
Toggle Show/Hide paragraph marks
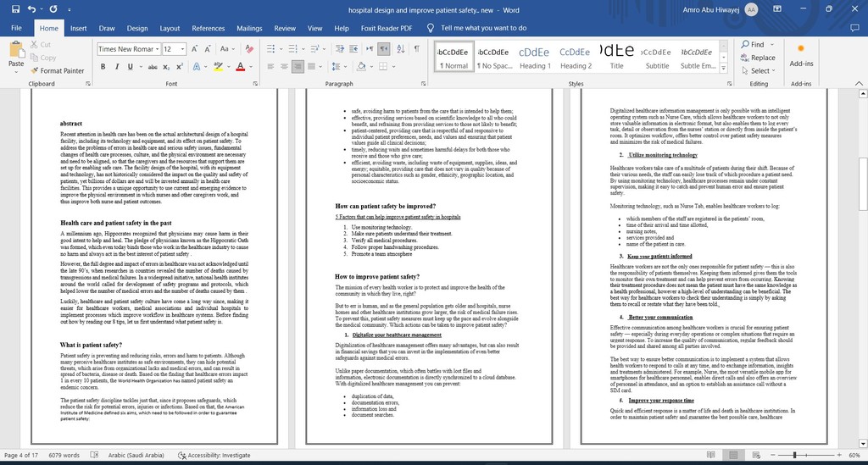(x=417, y=49)
